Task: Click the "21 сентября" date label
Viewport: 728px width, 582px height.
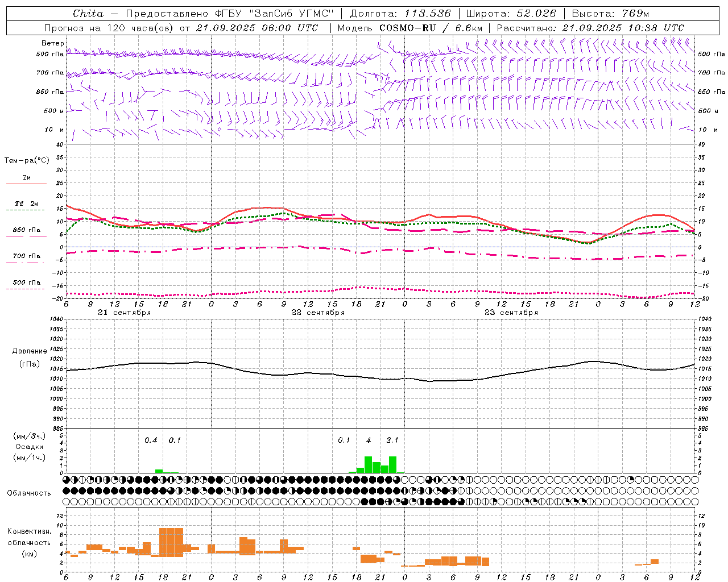Action: 124,313
